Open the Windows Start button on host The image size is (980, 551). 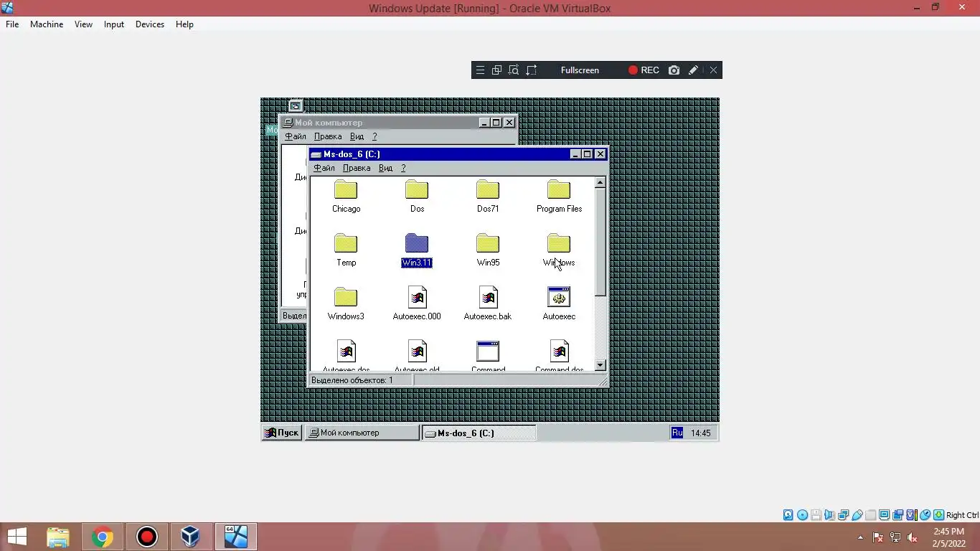click(x=17, y=537)
